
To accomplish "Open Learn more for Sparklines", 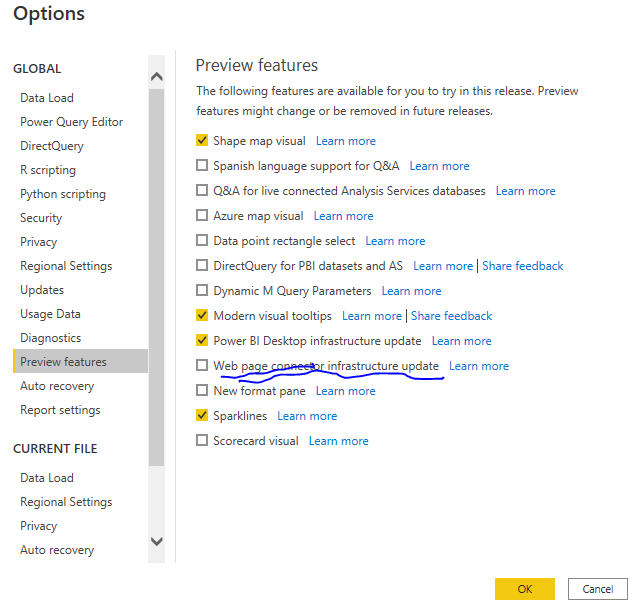I will [307, 416].
